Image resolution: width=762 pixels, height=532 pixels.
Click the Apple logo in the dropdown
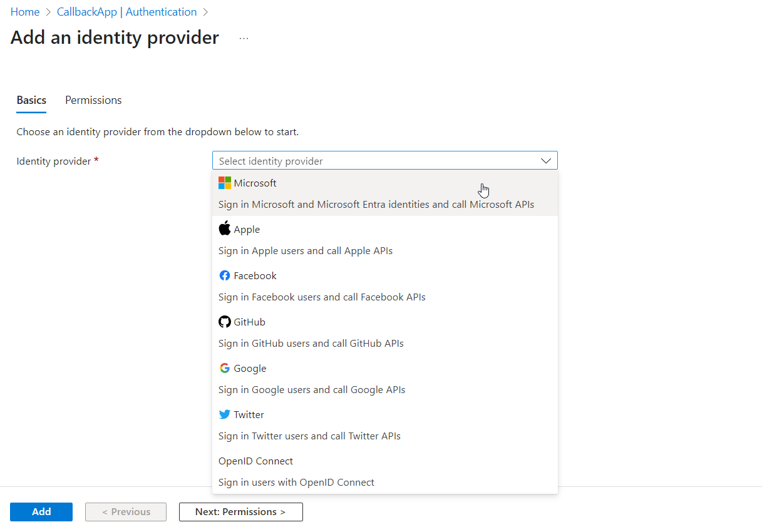pyautogui.click(x=224, y=228)
